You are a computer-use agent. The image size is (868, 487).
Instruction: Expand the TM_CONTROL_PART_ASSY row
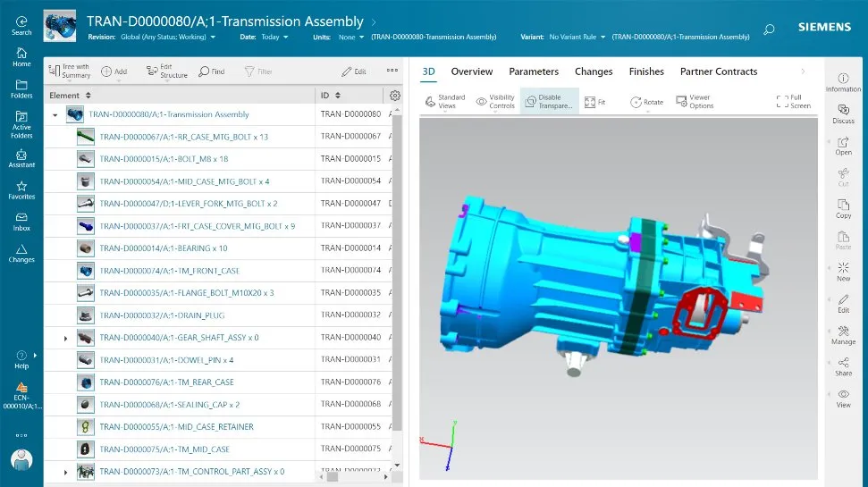click(x=65, y=472)
